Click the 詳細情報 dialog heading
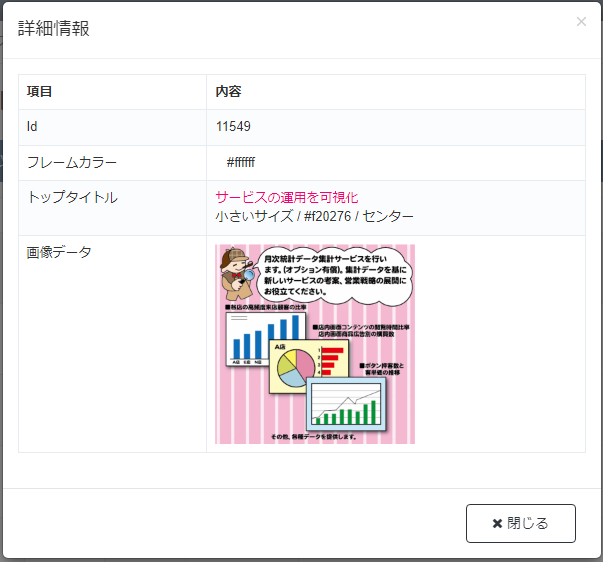Viewport: 603px width, 562px height. pos(54,28)
